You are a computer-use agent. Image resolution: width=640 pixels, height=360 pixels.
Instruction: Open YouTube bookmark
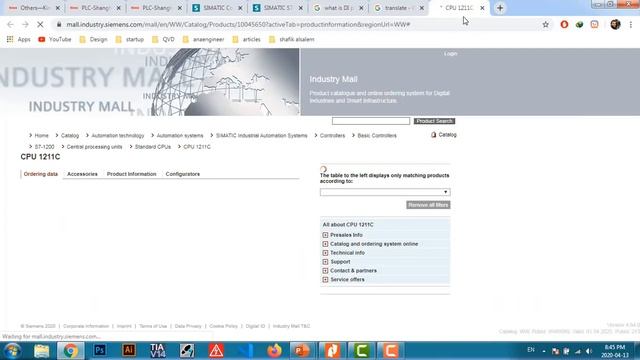click(x=55, y=39)
